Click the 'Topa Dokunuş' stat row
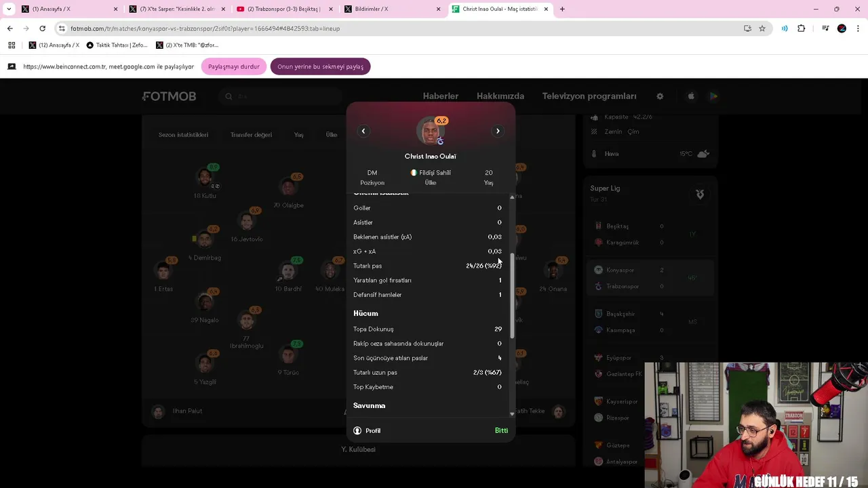Viewport: 868px width, 488px height. click(x=427, y=329)
